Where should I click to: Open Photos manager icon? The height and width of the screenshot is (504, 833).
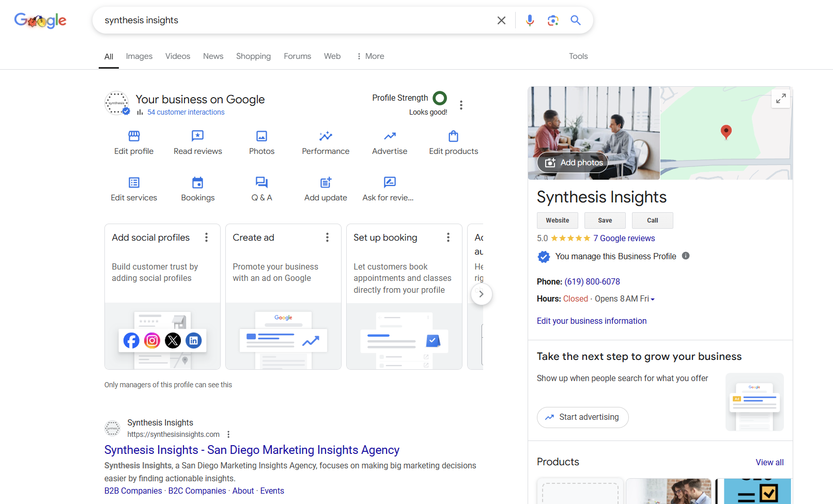262,136
